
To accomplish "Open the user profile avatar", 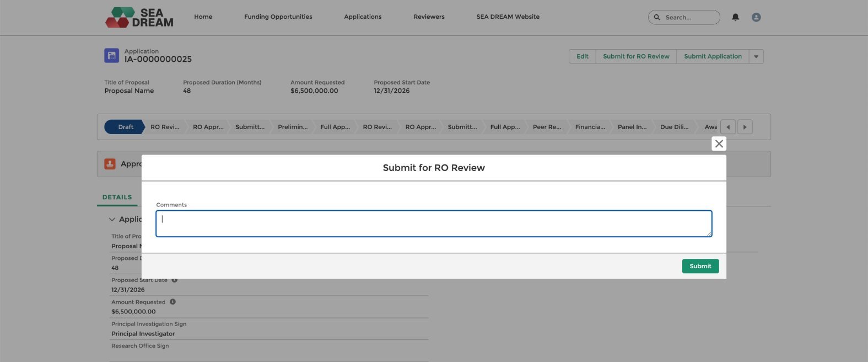I will pyautogui.click(x=756, y=17).
